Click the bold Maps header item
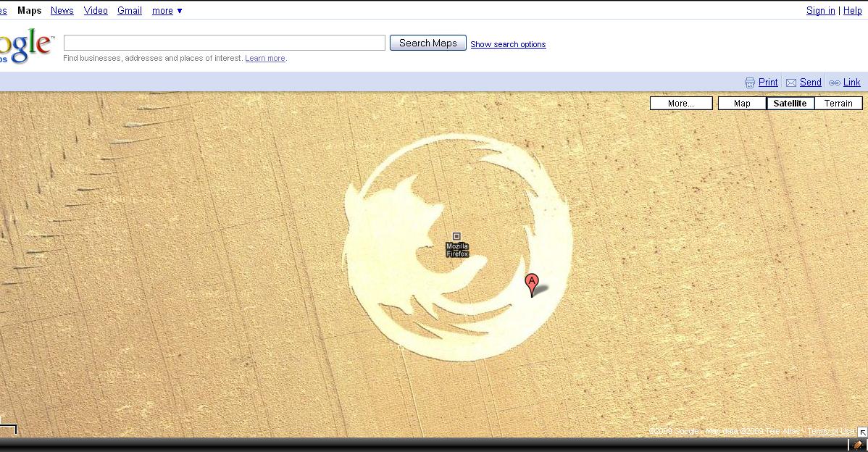Screen dimensions: 868x452 [x=29, y=11]
